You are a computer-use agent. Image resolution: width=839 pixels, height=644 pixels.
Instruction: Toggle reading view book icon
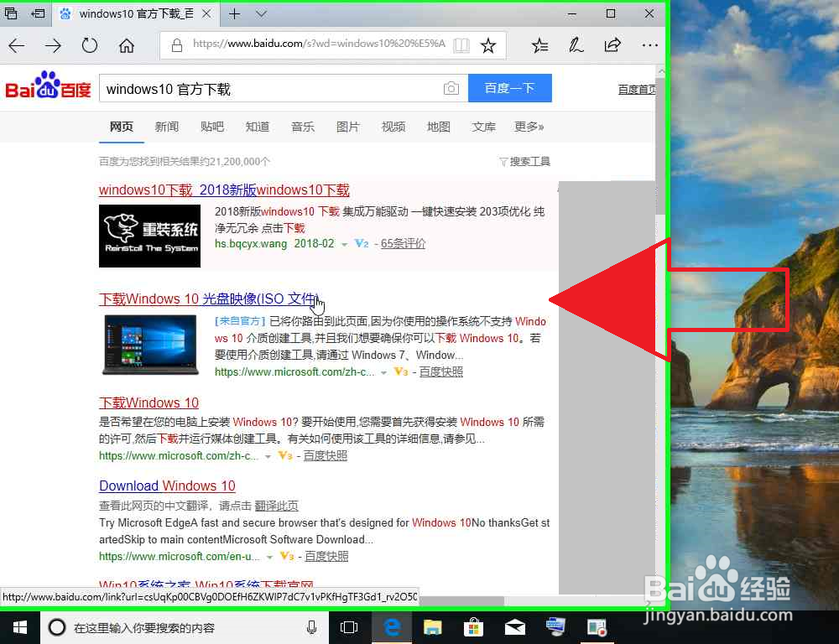(461, 46)
